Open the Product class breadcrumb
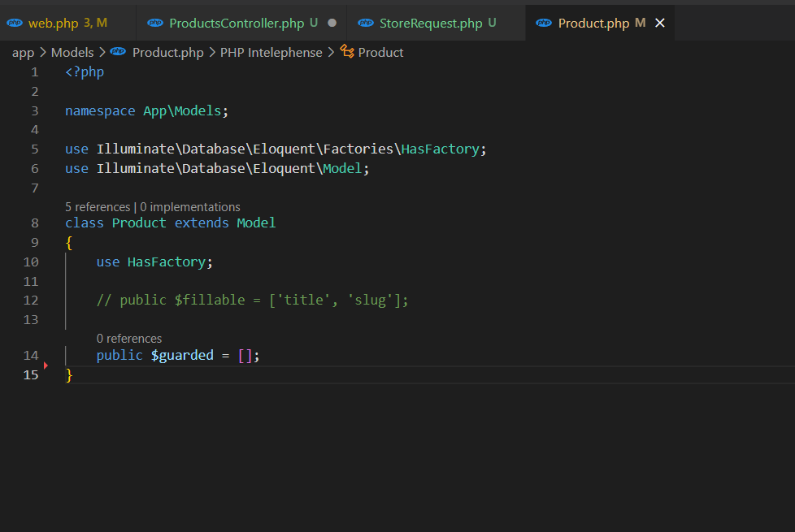This screenshot has width=795, height=532. 380,53
